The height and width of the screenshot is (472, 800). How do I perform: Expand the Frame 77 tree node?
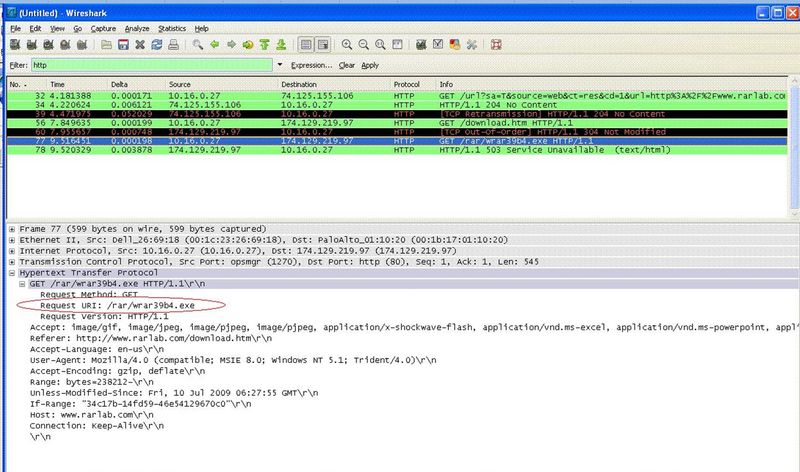pyautogui.click(x=12, y=229)
